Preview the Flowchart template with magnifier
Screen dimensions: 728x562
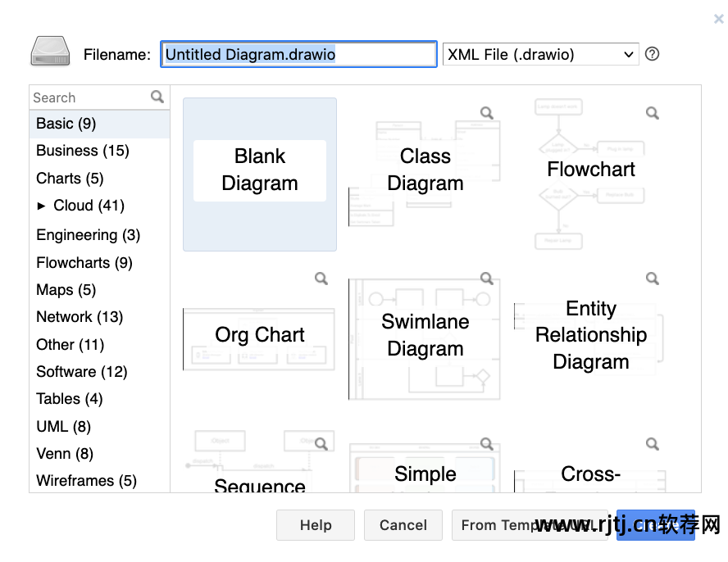(653, 113)
